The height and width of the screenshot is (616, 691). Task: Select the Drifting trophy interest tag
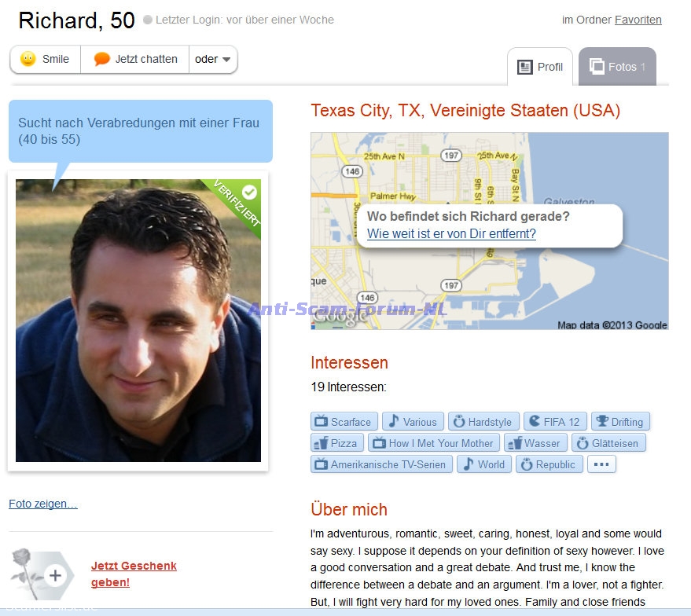coord(620,421)
